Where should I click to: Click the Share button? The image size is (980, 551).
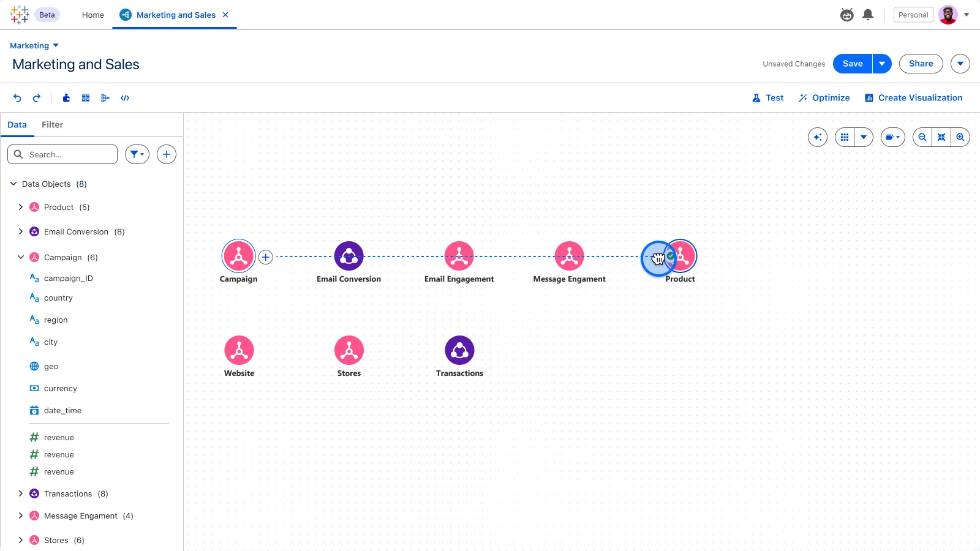point(921,64)
